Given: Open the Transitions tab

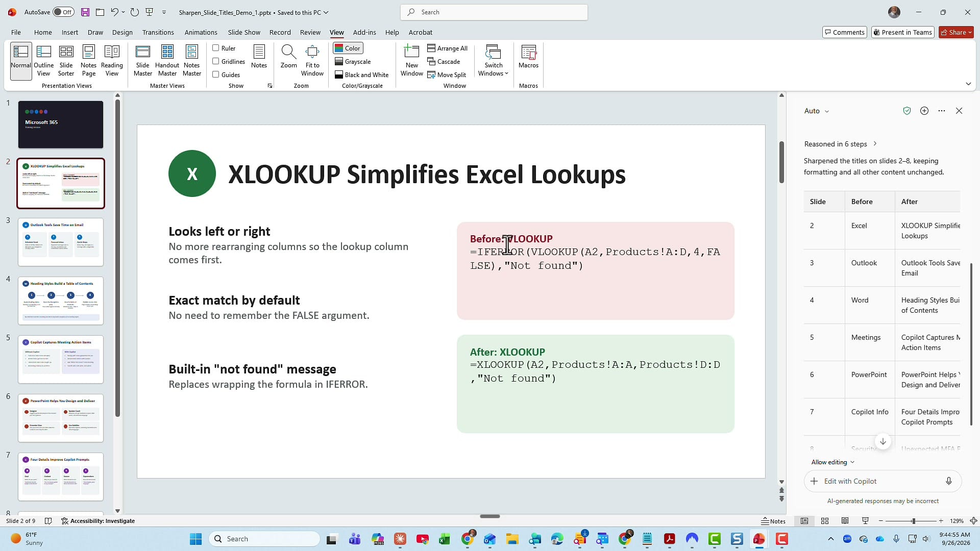Looking at the screenshot, I should pos(158,32).
